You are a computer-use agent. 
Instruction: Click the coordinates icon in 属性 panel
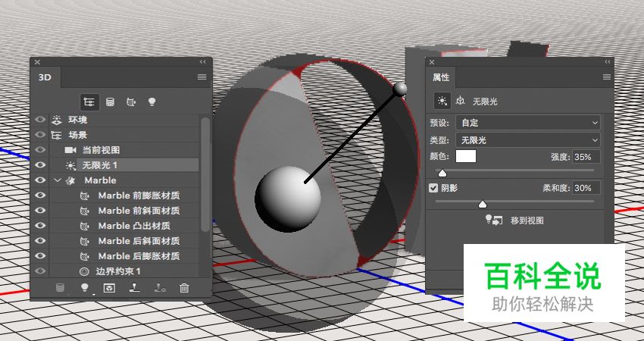(459, 100)
